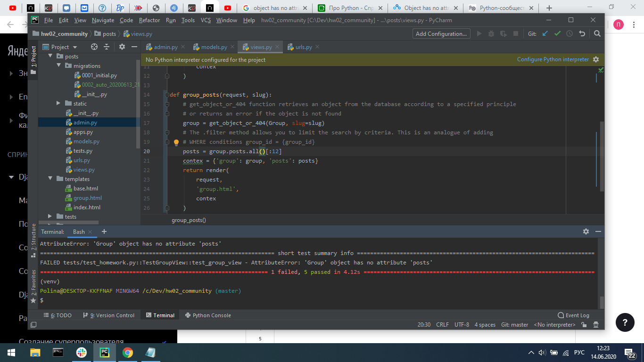The image size is (644, 362).
Task: Toggle the tool window quick access button
Action: point(33,325)
